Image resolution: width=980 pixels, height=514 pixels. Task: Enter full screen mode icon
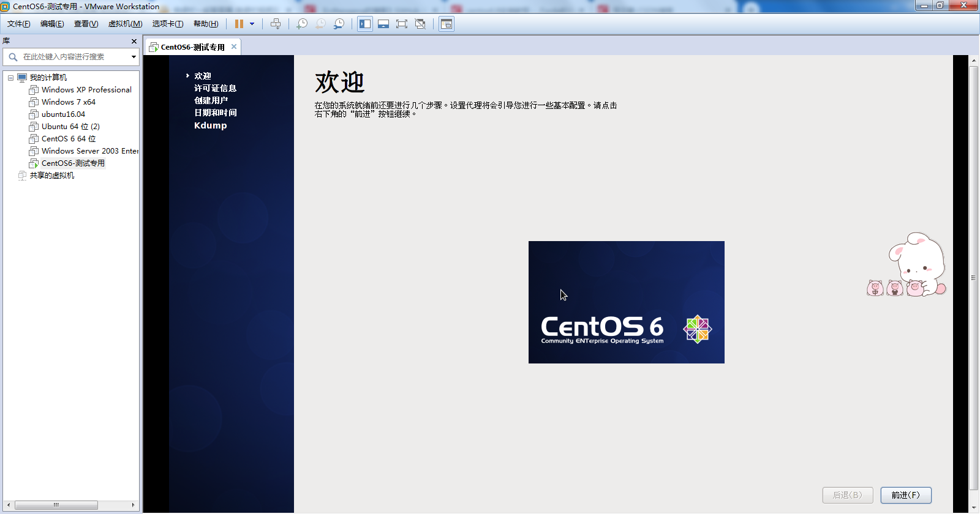click(402, 24)
